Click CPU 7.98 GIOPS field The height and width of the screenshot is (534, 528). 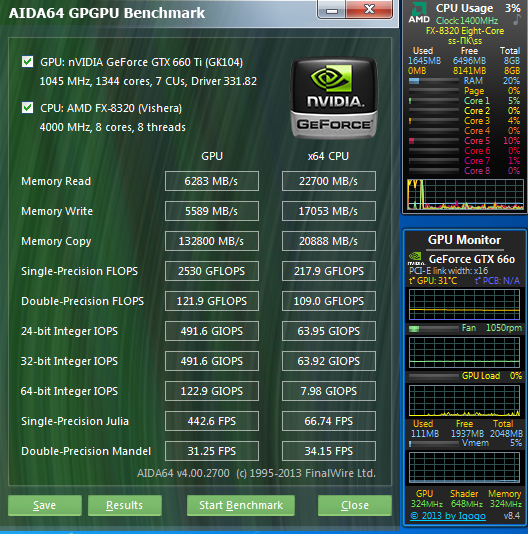pos(329,391)
